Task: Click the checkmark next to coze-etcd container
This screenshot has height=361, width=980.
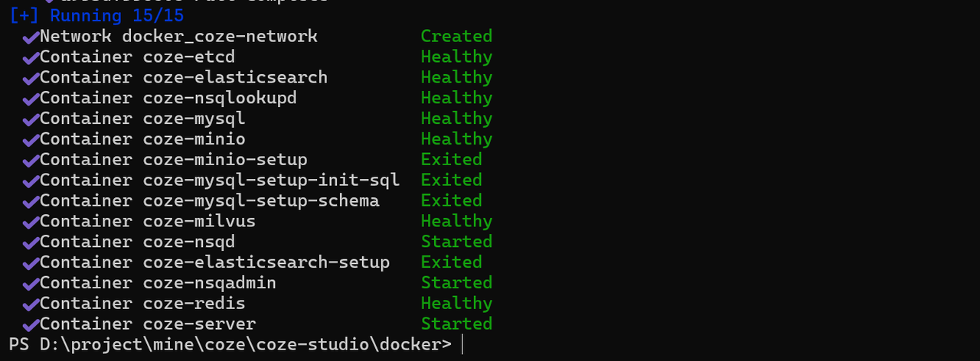Action: [31, 57]
